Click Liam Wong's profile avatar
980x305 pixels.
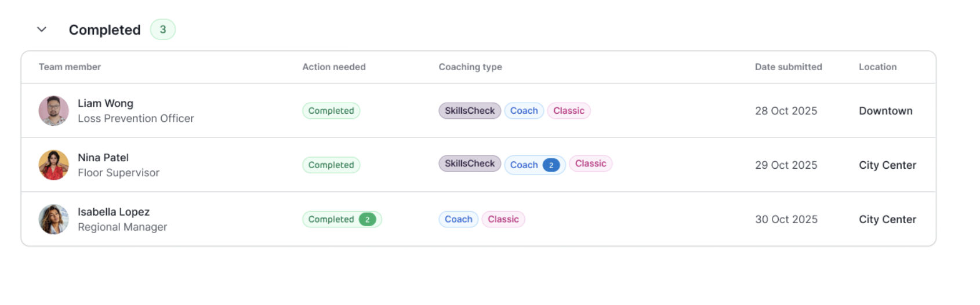click(x=53, y=111)
